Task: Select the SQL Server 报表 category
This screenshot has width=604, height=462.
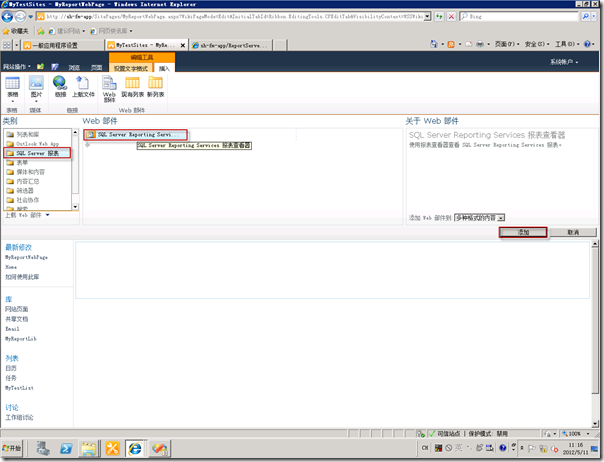Action: tap(37, 153)
